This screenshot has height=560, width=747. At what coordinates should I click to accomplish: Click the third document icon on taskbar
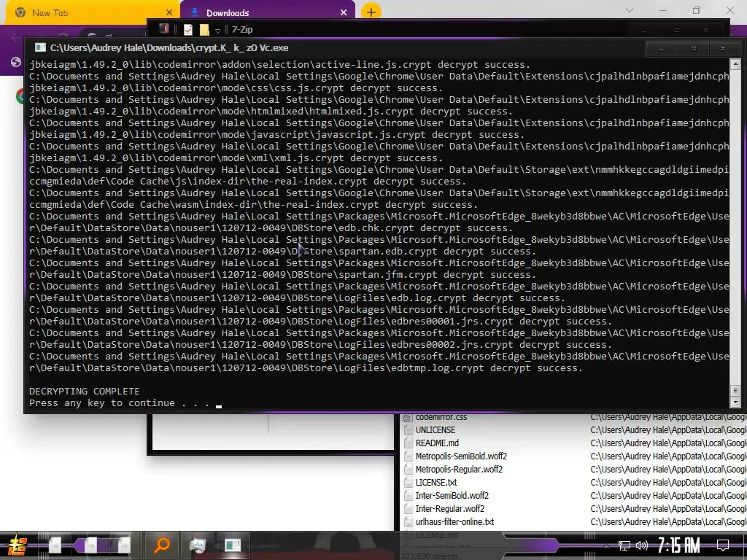coord(124,545)
